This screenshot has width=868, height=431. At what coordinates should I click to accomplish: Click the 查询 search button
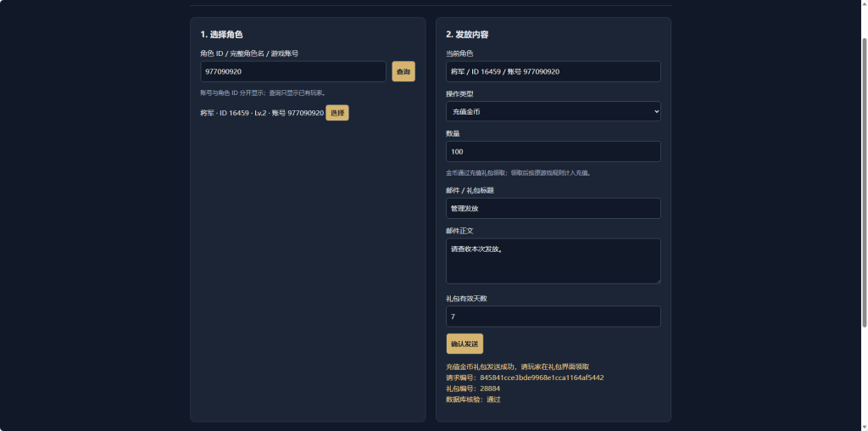point(403,71)
